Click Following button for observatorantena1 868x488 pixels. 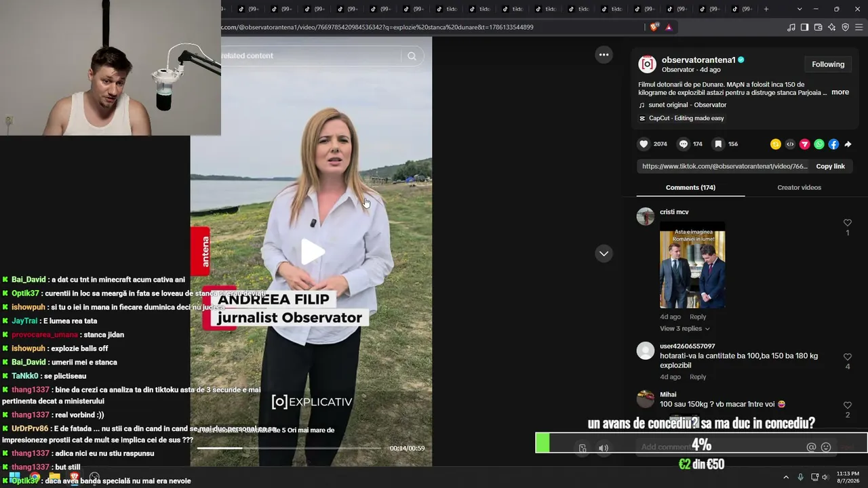(x=828, y=64)
